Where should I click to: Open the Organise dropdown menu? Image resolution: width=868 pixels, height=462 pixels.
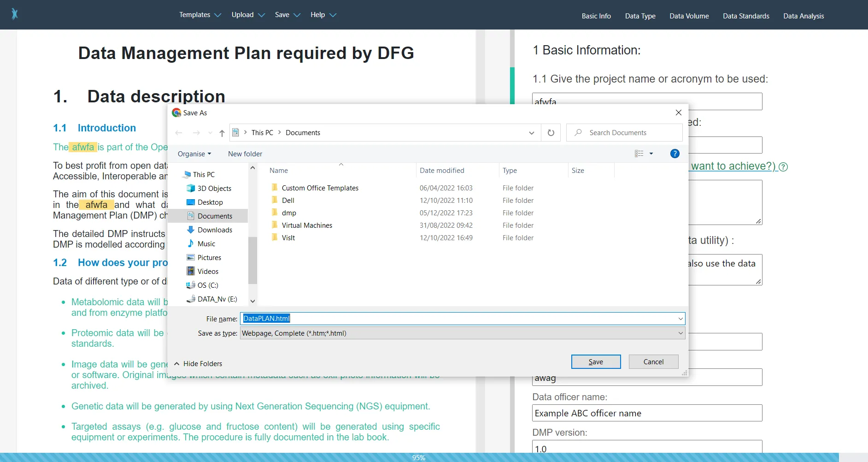[x=194, y=154]
